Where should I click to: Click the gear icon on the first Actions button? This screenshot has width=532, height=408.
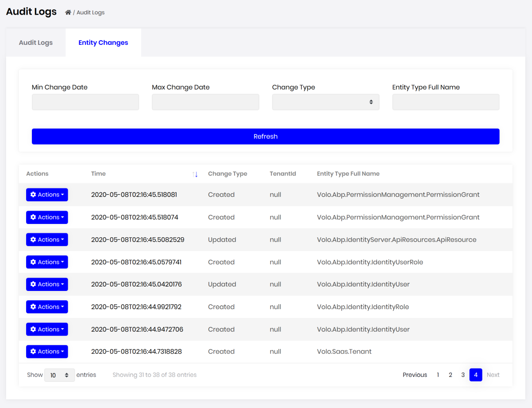[x=33, y=194]
